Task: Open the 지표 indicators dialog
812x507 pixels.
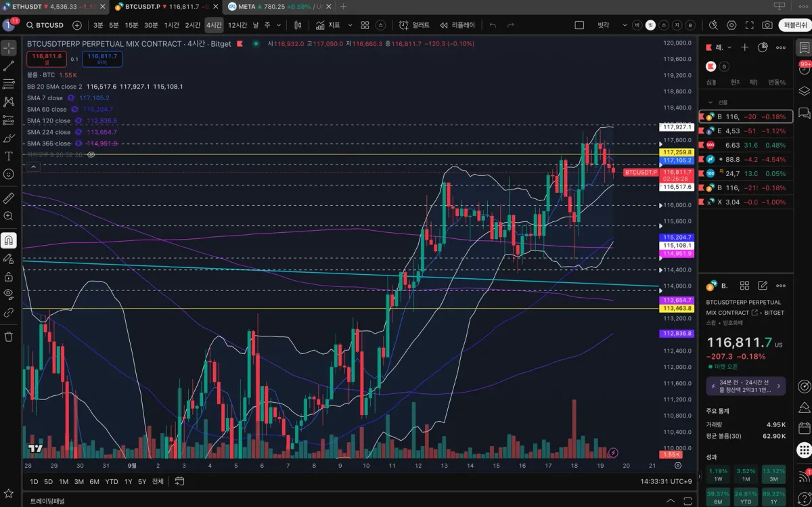Action: pyautogui.click(x=328, y=25)
